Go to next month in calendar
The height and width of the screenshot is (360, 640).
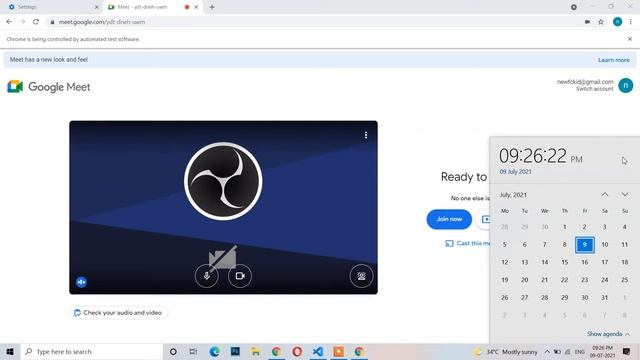pos(625,195)
